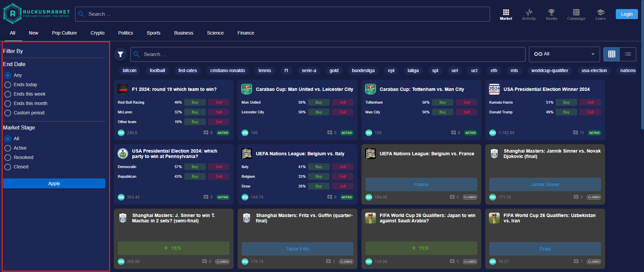The image size is (644, 272).
Task: Switch to list view layout icon
Action: coord(628,54)
